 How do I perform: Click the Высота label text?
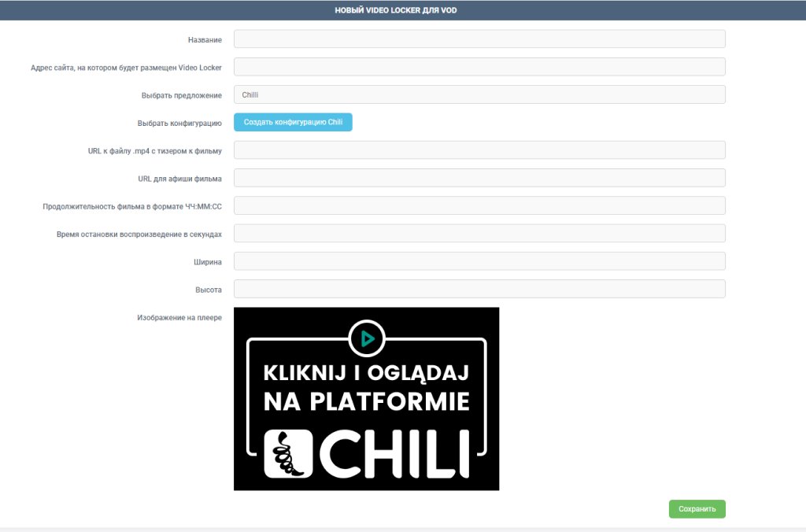(208, 290)
